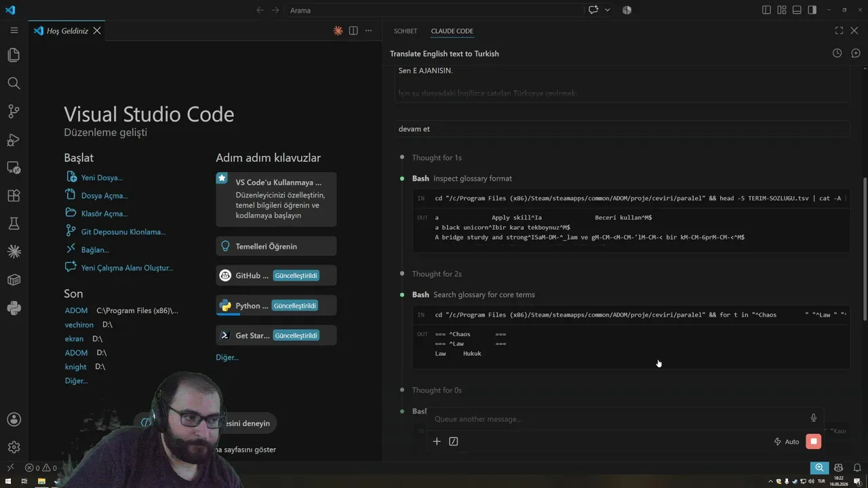Screen dimensions: 868x488
Task: Open the remote window indicator in status bar
Action: (x=10, y=468)
